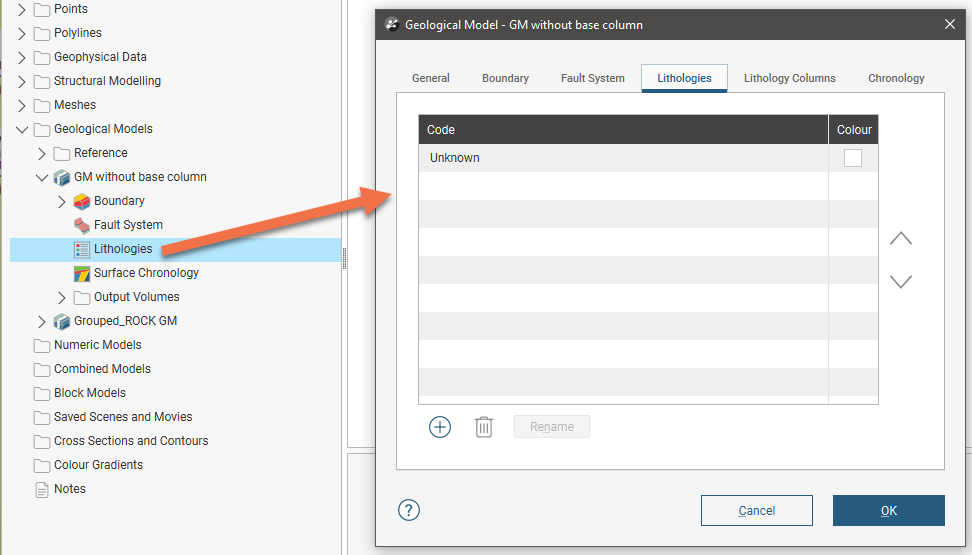Switch to the Chronology tab
The width and height of the screenshot is (972, 555).
click(896, 78)
